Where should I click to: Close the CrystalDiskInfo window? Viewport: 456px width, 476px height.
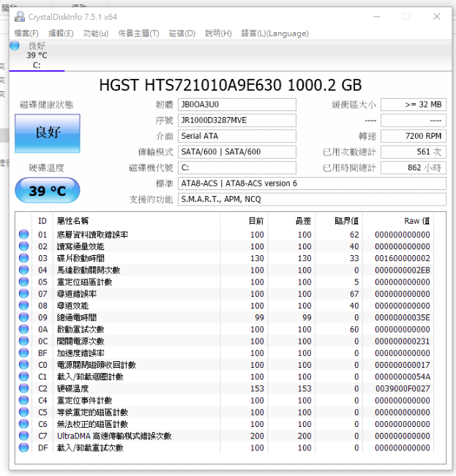click(x=436, y=16)
